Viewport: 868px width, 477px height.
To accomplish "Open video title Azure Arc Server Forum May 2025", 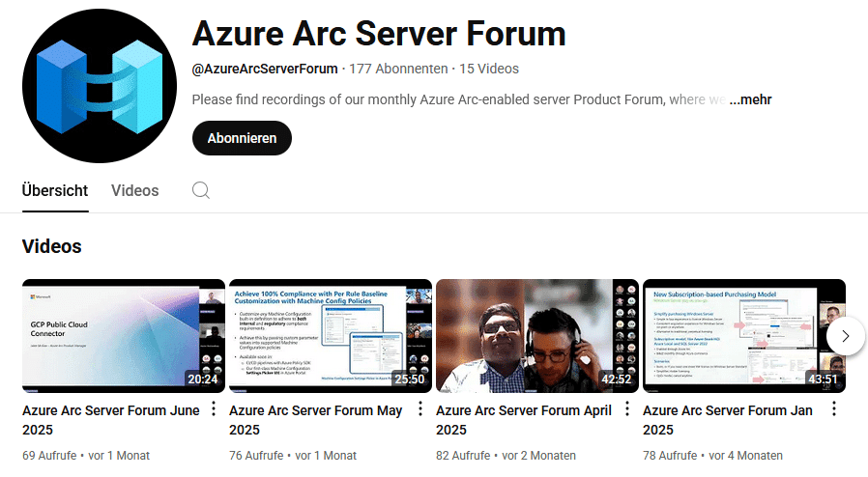I will (315, 420).
